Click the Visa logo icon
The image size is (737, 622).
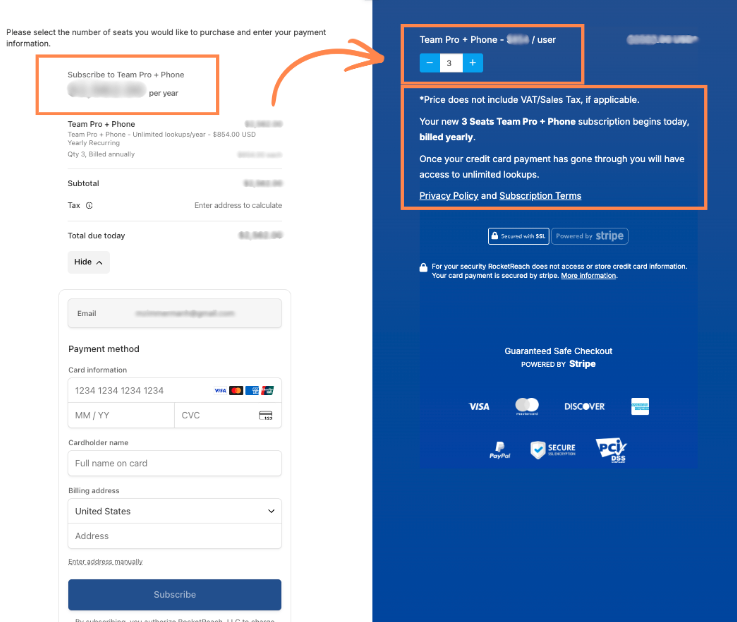pos(479,406)
